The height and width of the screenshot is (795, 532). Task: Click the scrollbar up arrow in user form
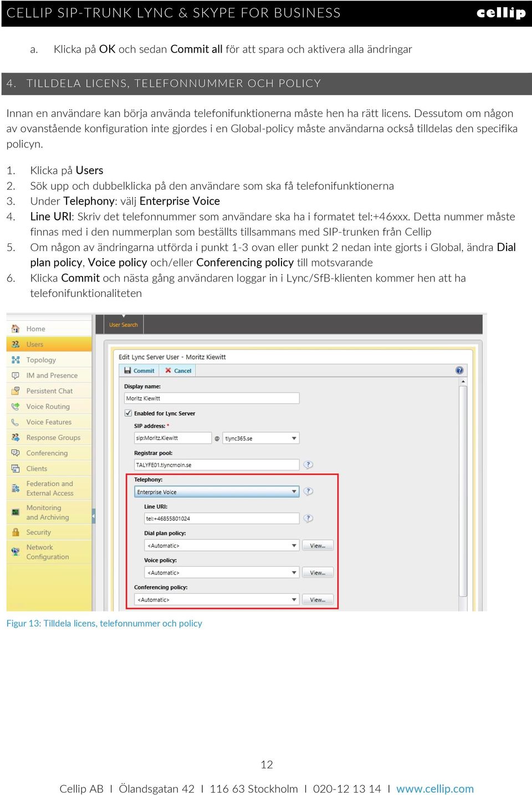coord(463,382)
